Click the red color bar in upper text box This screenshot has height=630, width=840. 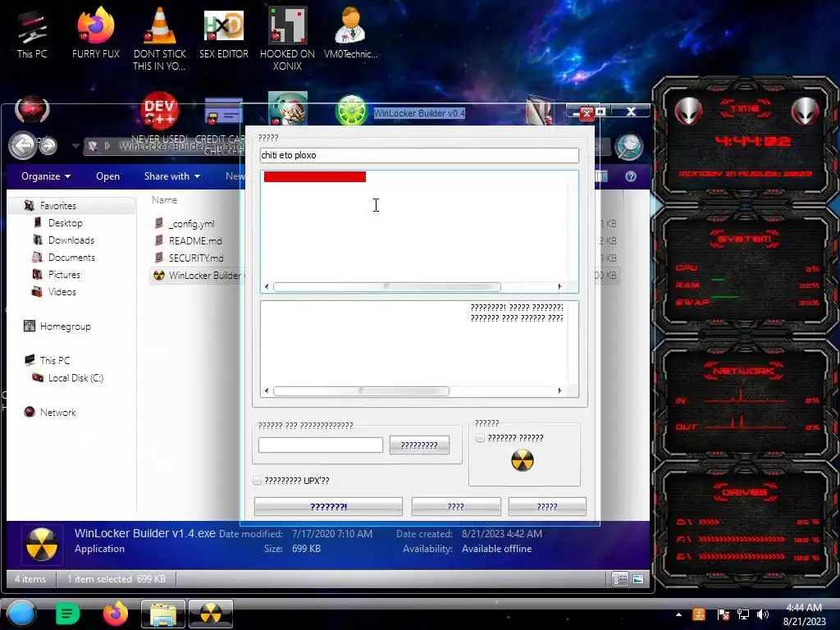point(315,177)
